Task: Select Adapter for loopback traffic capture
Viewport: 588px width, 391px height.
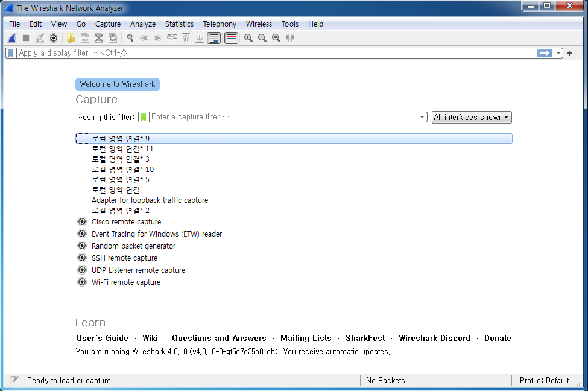Action: [x=294, y=200]
